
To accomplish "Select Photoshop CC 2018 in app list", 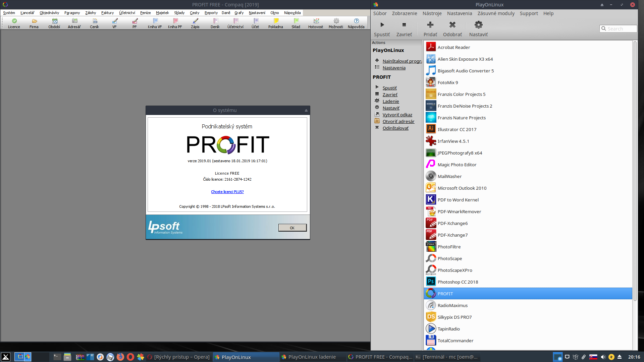I will point(528,282).
